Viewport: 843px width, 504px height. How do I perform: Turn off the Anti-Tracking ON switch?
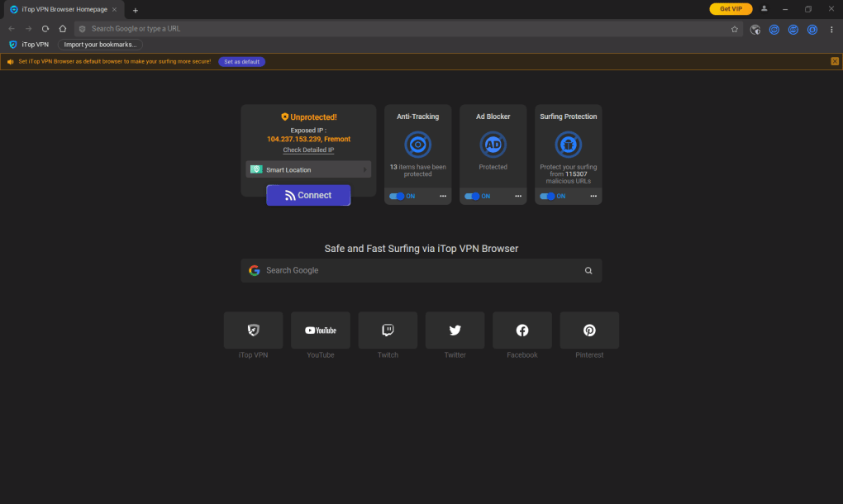tap(397, 196)
